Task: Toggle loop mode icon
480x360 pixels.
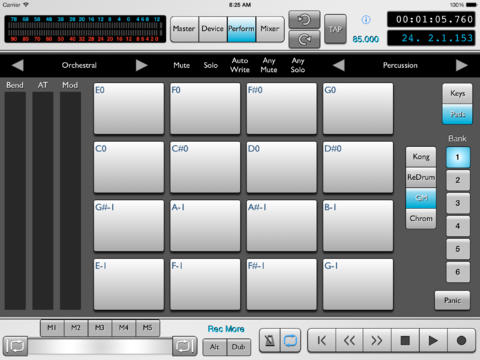Action: (x=290, y=340)
